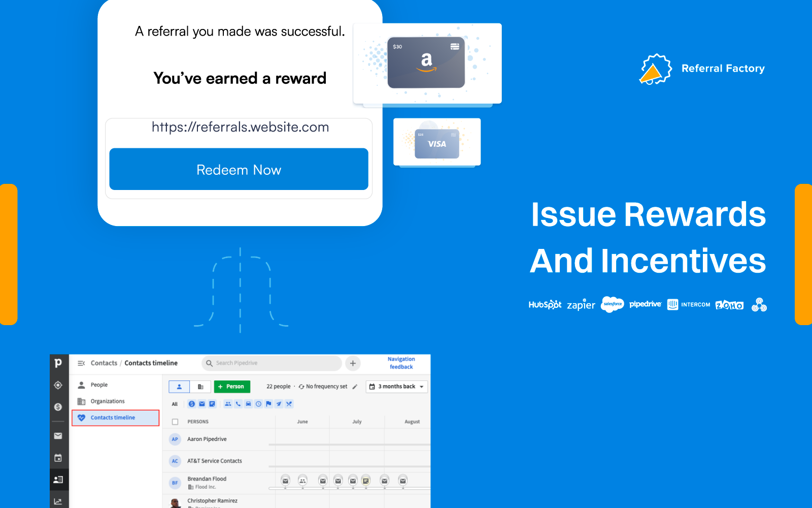The width and height of the screenshot is (812, 508).
Task: Click the yellow note marker on Breandan timeline
Action: coord(366,481)
